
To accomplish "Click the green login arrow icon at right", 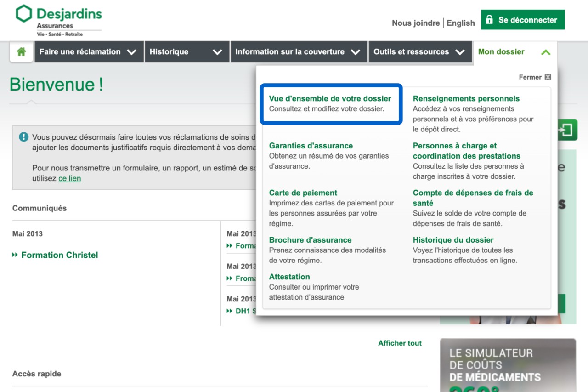I will 567,130.
